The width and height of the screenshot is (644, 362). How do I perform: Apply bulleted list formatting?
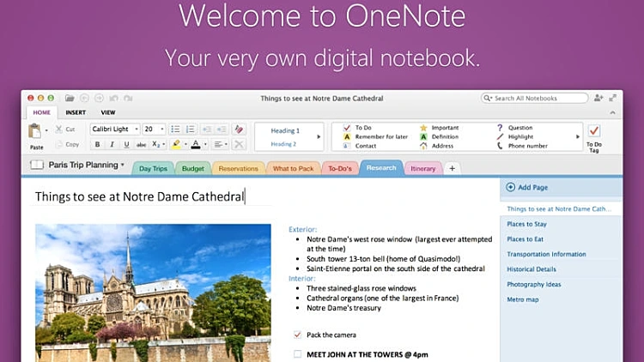click(x=175, y=130)
